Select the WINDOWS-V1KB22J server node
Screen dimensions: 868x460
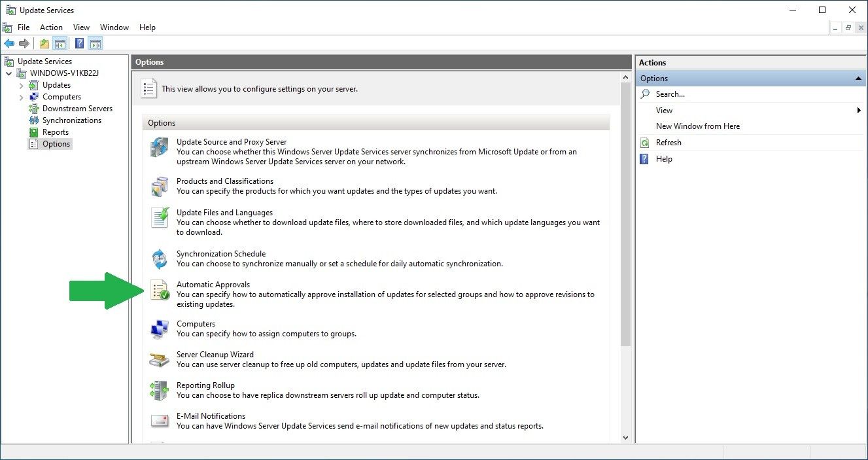64,73
